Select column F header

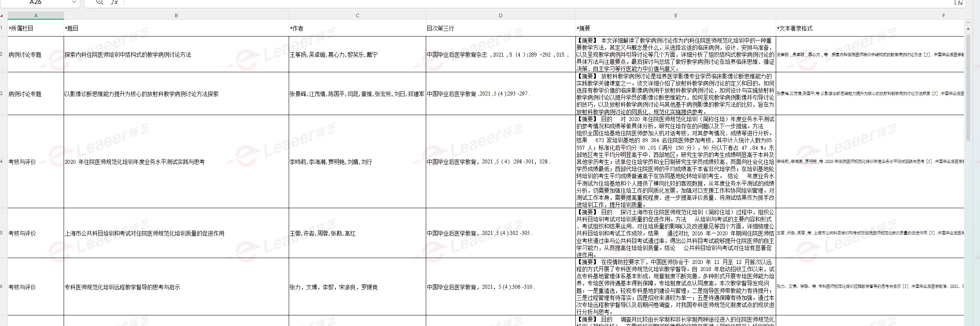943,16
